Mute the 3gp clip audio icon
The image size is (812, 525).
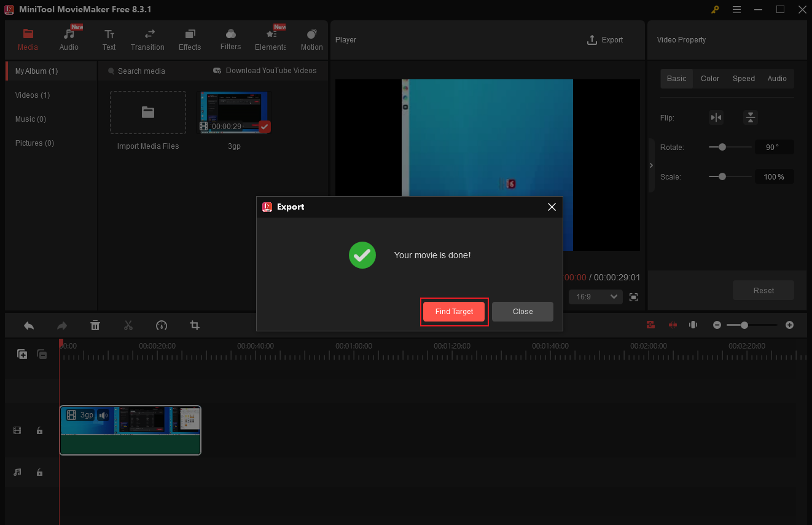click(103, 415)
